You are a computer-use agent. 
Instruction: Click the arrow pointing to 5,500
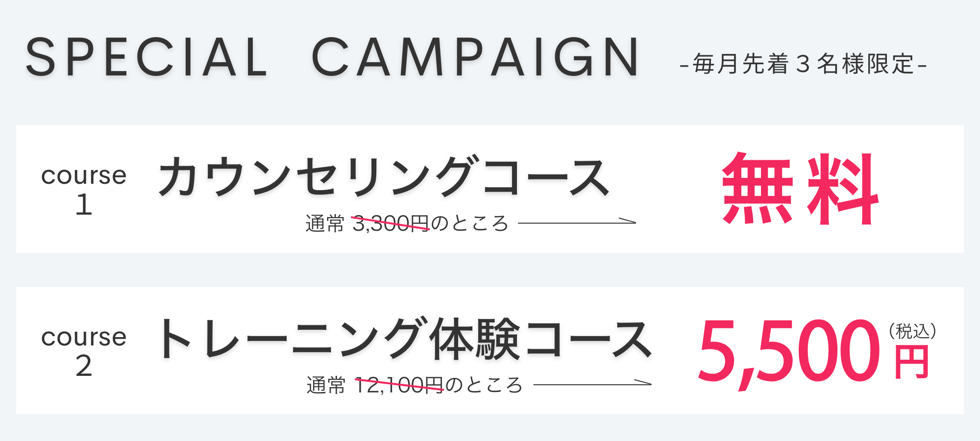point(592,383)
